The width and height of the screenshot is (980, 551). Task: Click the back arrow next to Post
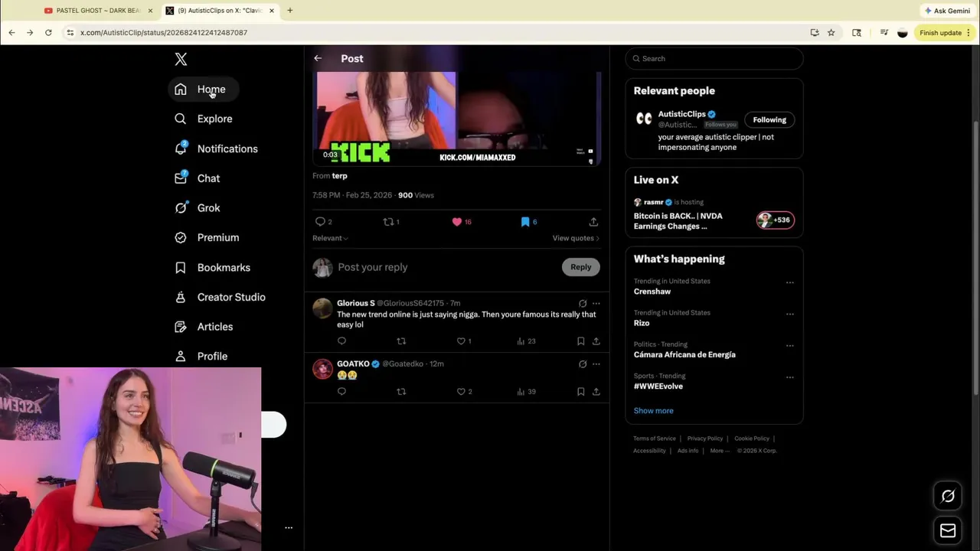click(x=318, y=58)
